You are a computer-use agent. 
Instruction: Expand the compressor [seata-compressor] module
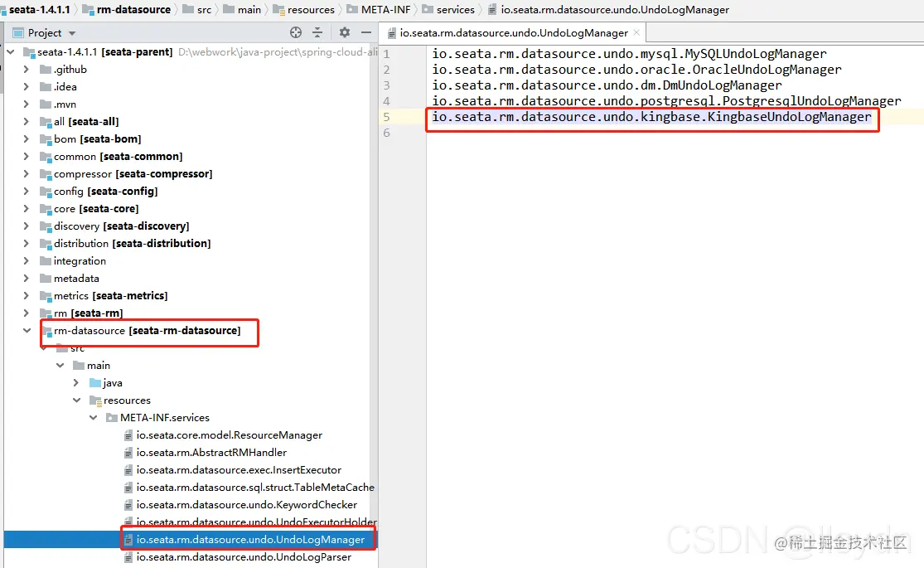coord(26,173)
